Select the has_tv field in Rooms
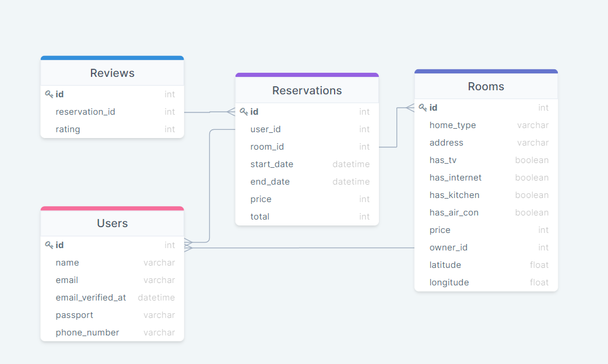 click(x=443, y=160)
